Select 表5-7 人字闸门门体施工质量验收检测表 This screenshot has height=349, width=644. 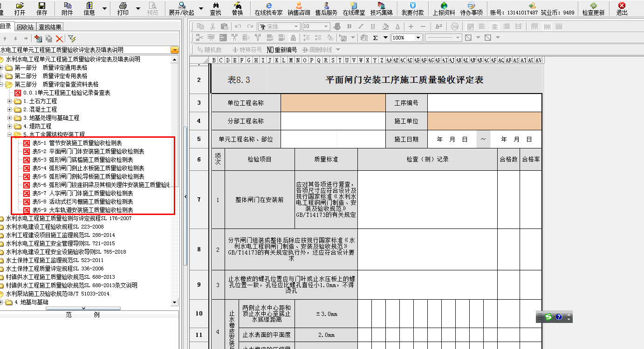coord(82,194)
